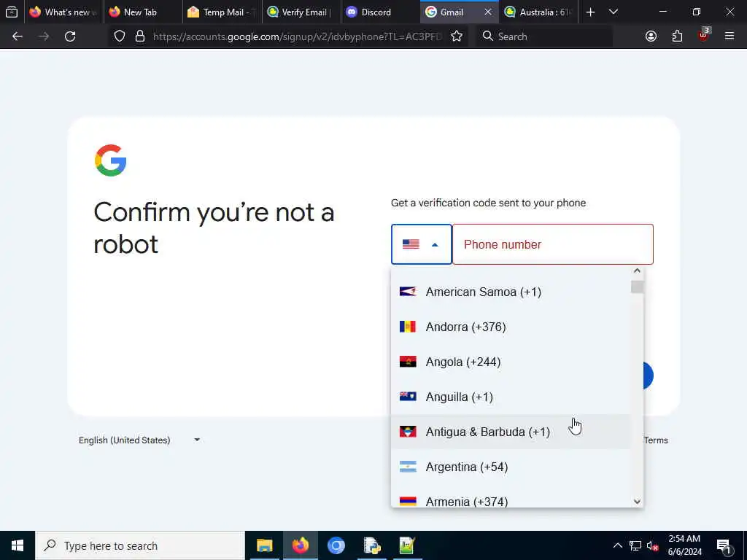
Task: Open the taskbar clock and date
Action: [x=684, y=545]
